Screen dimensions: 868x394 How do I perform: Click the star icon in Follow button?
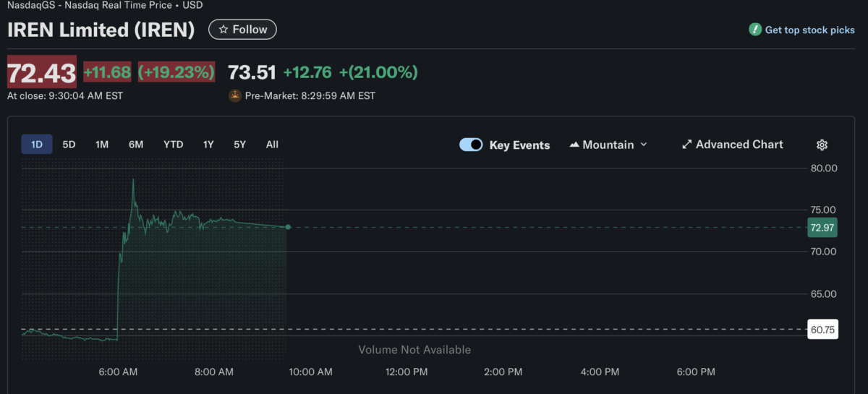coord(224,30)
